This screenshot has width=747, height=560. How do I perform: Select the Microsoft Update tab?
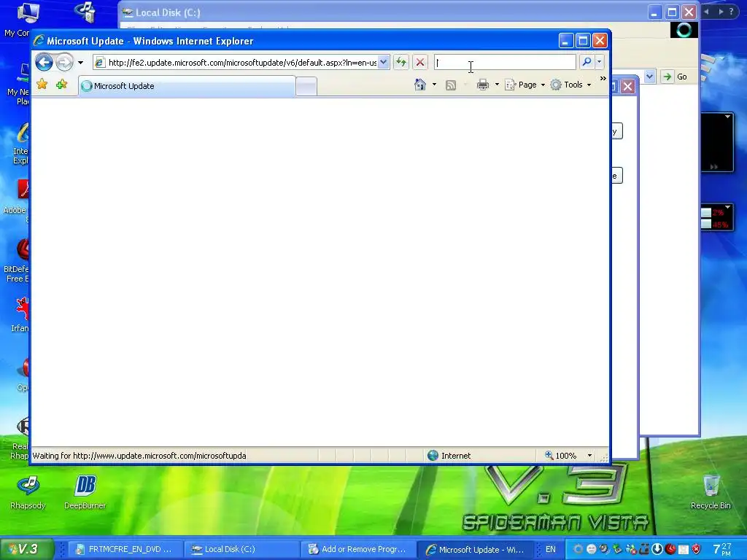(187, 86)
